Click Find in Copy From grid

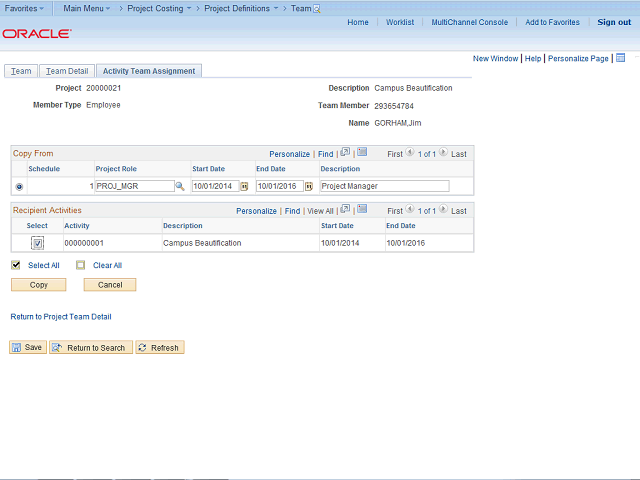pyautogui.click(x=325, y=154)
